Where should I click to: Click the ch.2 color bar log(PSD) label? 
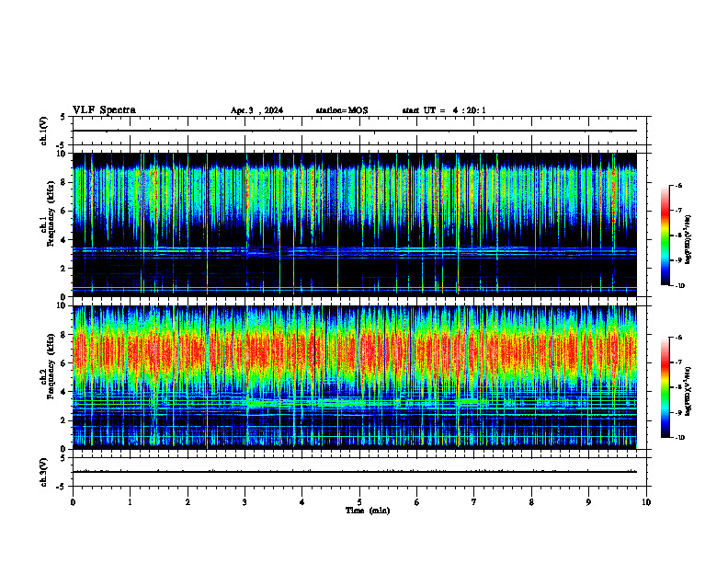click(688, 392)
